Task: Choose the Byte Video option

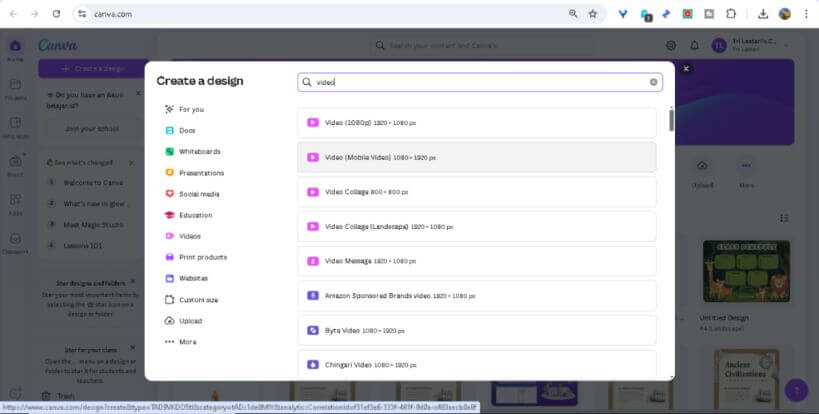Action: click(477, 330)
